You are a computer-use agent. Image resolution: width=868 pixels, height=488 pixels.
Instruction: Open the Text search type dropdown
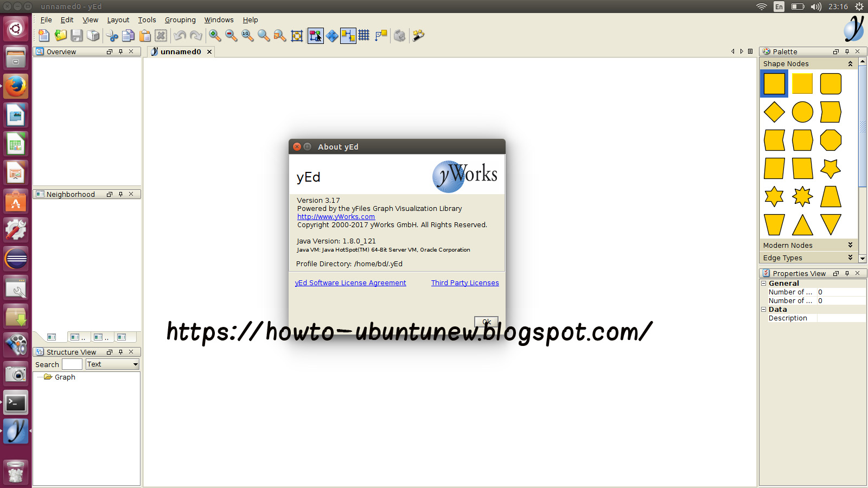pos(112,364)
